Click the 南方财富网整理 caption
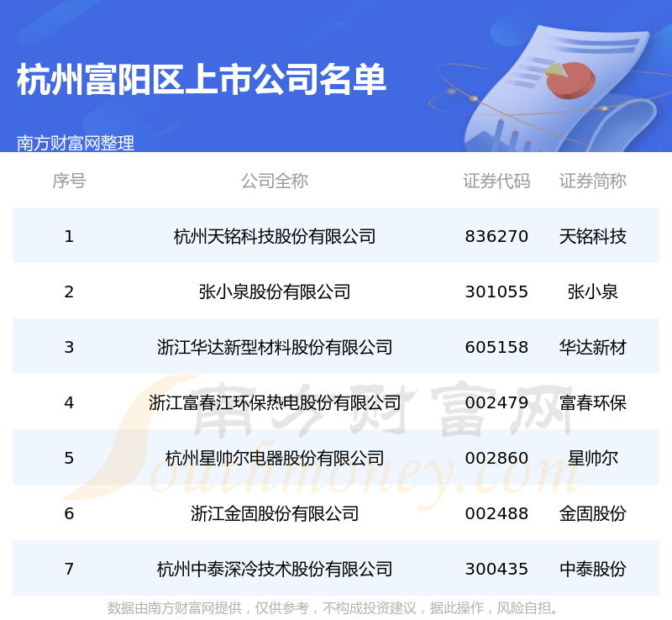 point(76,143)
